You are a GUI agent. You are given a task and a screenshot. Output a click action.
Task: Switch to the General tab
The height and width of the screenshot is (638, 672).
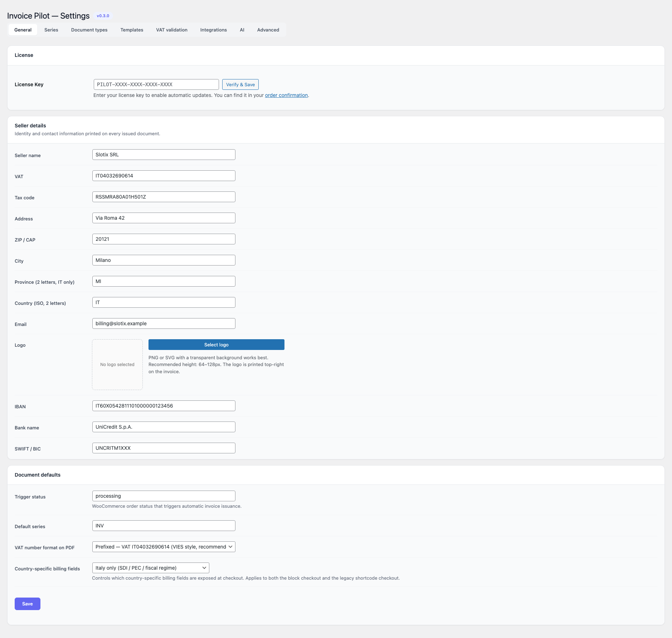[x=23, y=30]
